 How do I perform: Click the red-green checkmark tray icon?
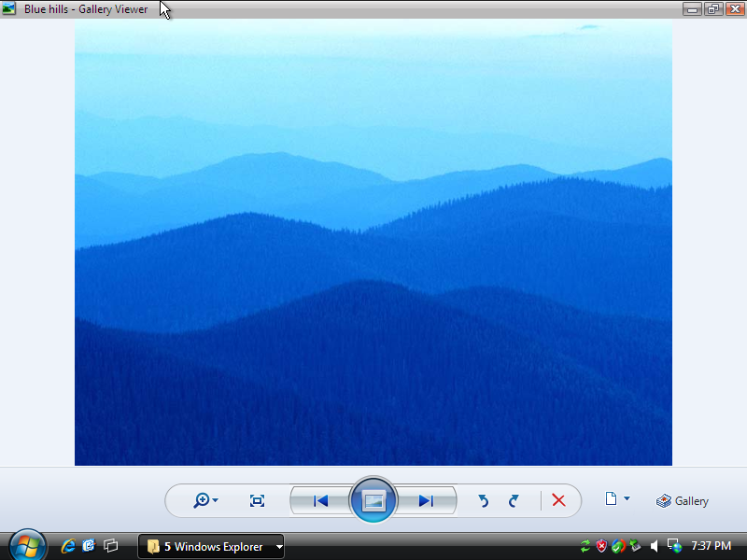click(618, 546)
